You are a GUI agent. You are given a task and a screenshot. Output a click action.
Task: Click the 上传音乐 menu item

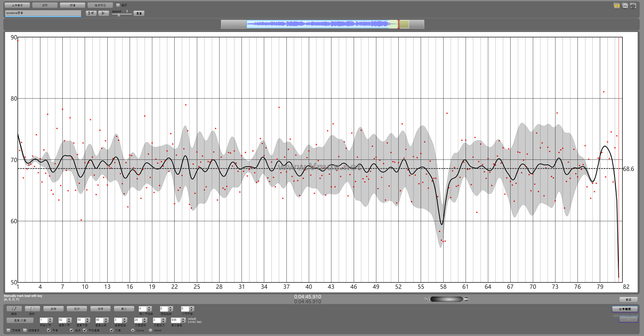[16, 5]
